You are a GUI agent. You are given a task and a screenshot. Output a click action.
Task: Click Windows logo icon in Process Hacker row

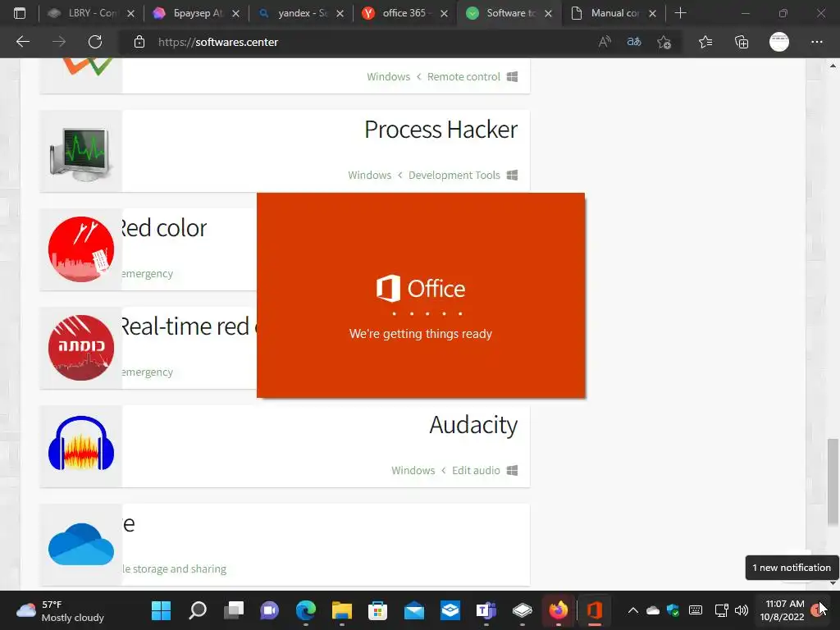[512, 176]
